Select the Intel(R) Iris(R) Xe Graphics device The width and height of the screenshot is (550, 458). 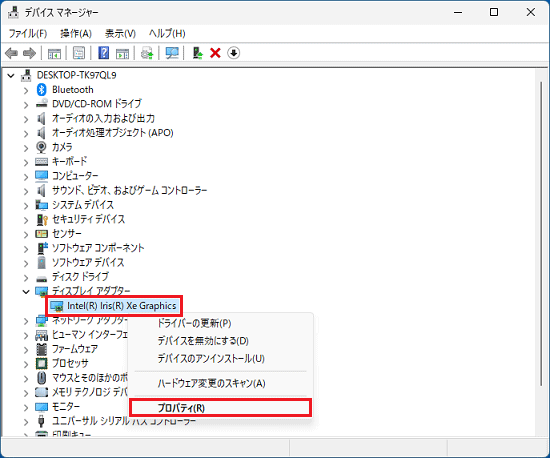pos(121,306)
